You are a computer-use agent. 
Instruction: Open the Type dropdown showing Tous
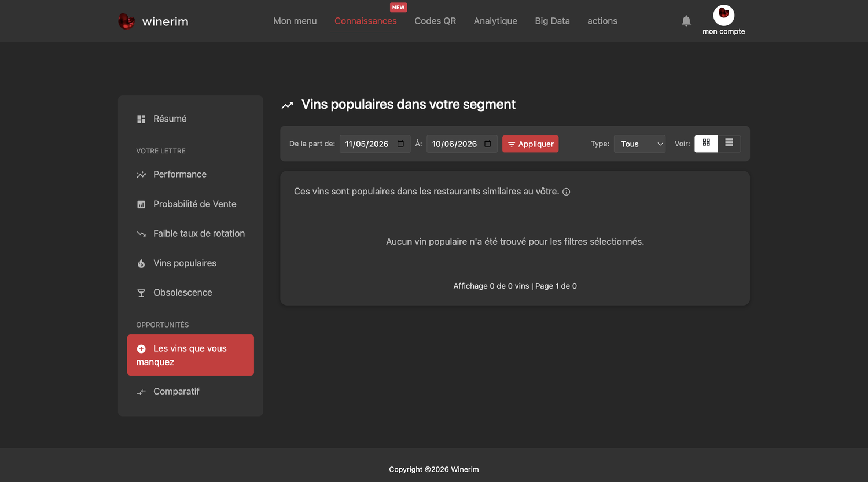[x=640, y=144]
